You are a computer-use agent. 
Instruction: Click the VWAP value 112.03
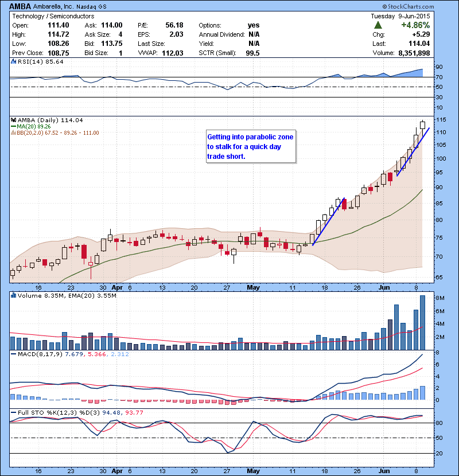click(173, 53)
